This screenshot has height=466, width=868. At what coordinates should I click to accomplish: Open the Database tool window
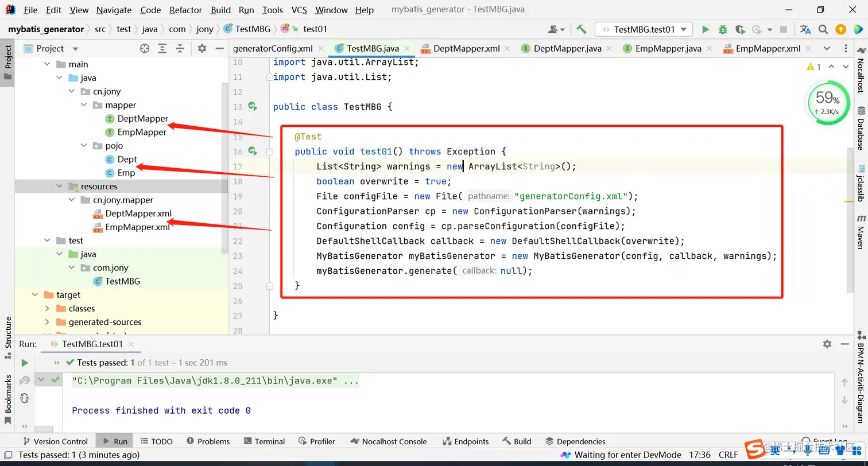tap(861, 127)
